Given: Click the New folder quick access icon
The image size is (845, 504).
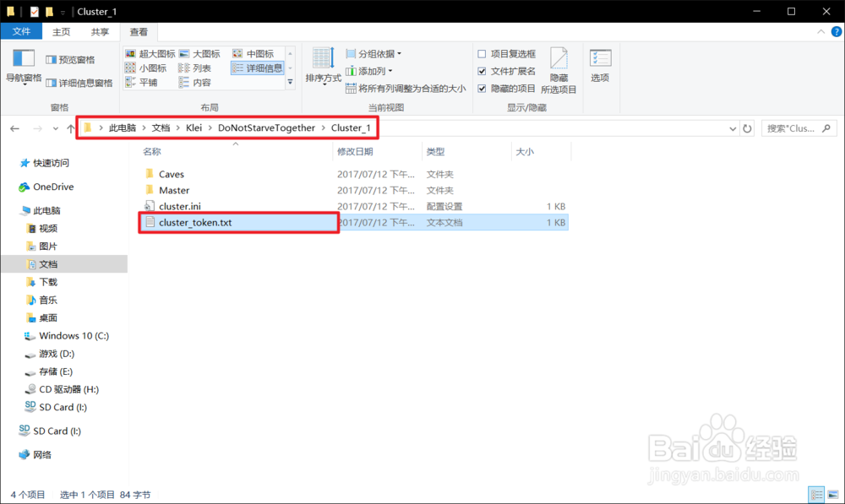Looking at the screenshot, I should 49,11.
